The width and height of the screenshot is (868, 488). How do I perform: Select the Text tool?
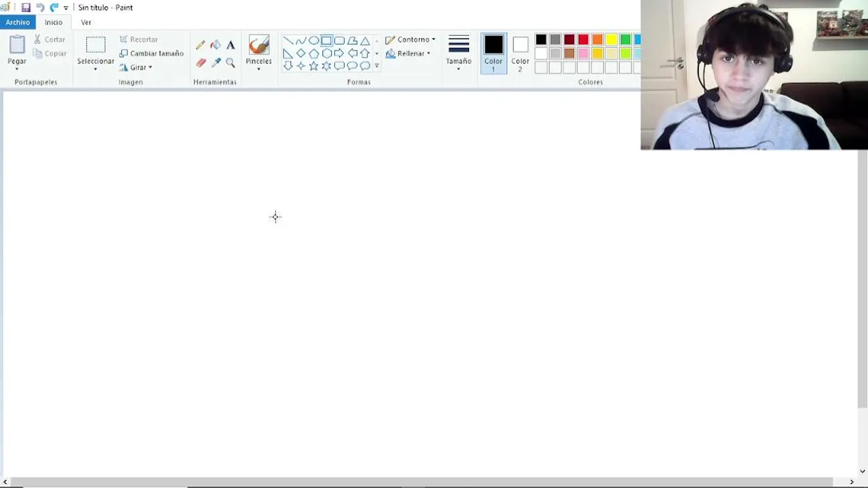point(231,45)
